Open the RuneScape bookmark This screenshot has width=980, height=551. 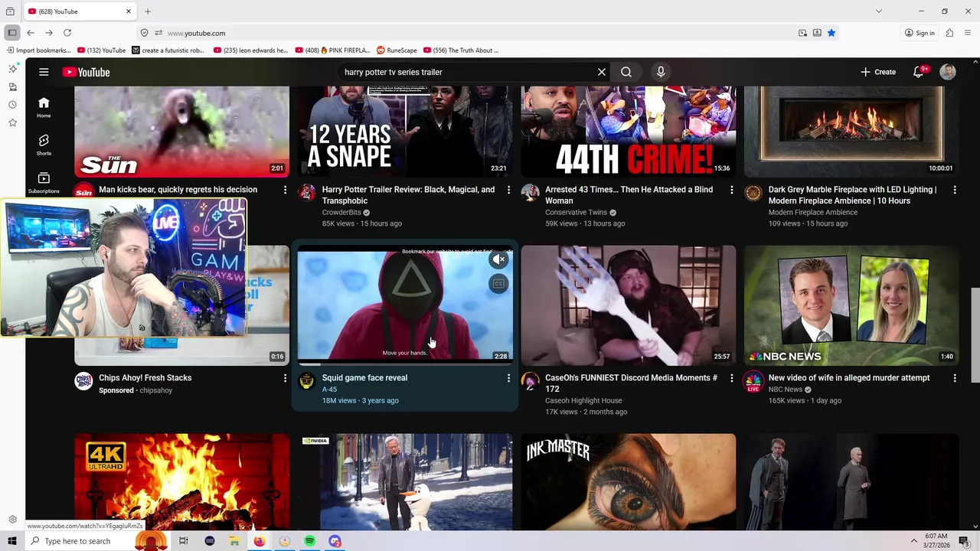(397, 51)
